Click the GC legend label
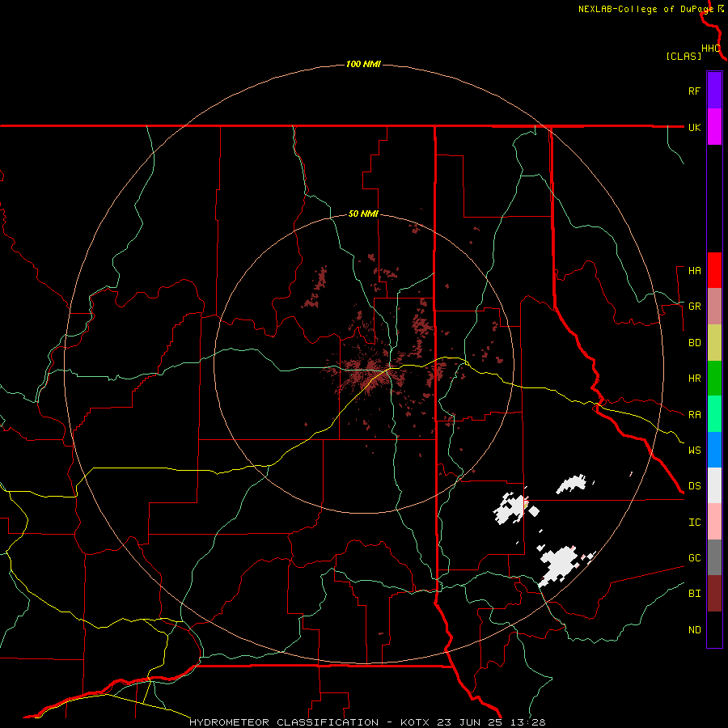The height and width of the screenshot is (728, 728). pos(694,558)
